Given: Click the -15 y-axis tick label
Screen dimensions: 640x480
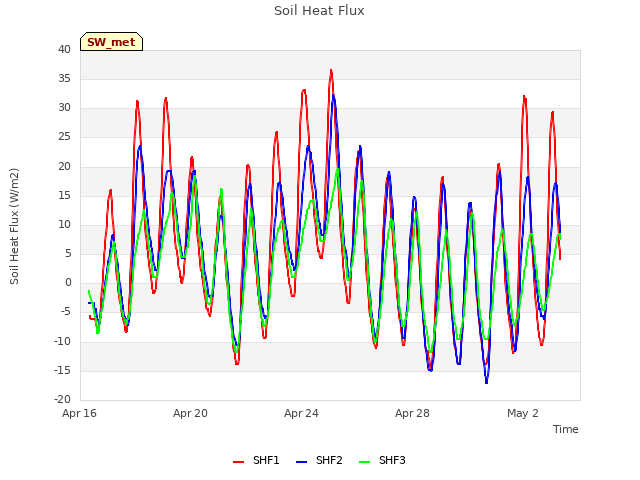Looking at the screenshot, I should coord(63,370).
